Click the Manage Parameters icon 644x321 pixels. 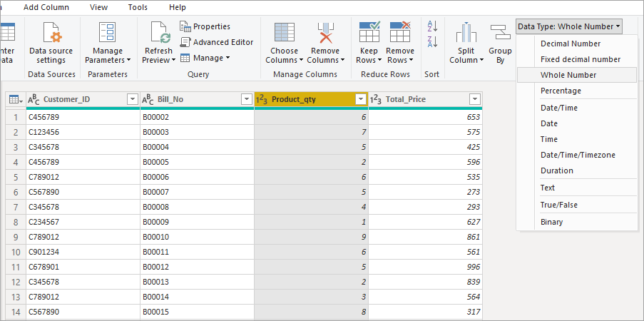[x=108, y=33]
